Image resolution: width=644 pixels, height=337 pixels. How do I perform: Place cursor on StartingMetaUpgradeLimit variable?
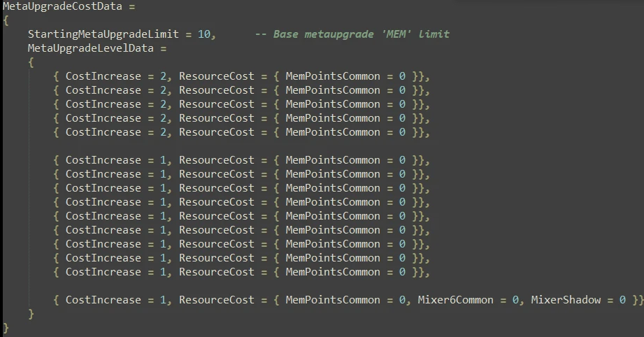click(103, 34)
